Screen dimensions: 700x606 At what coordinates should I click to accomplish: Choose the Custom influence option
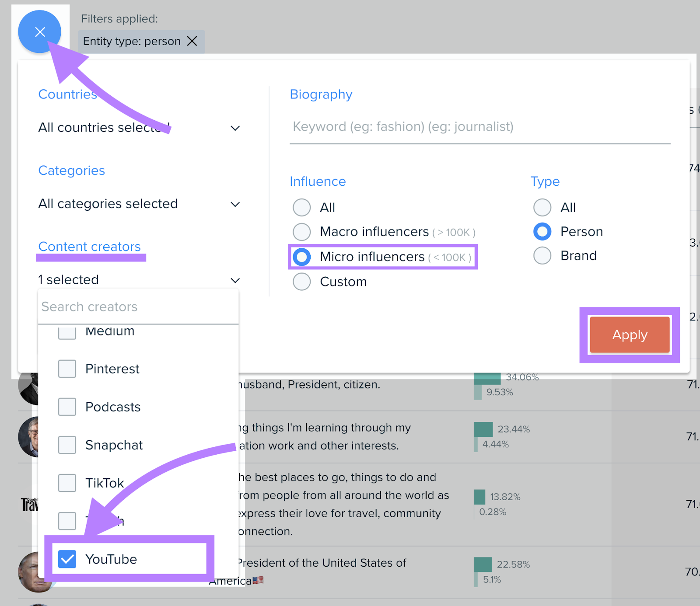coord(301,282)
